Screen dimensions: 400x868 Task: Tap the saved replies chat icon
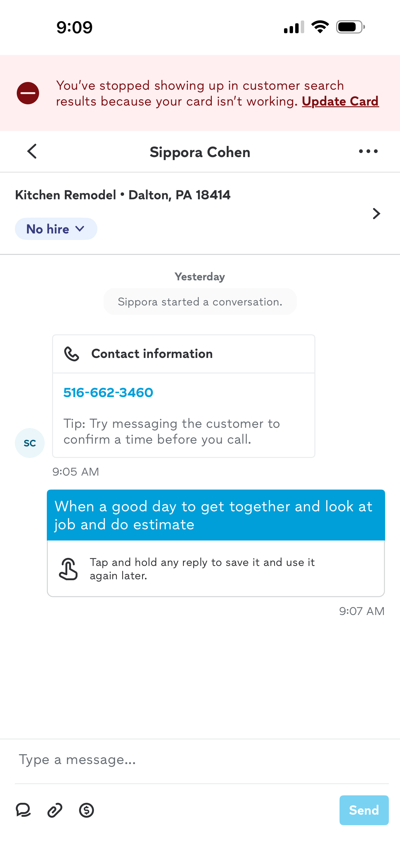[x=23, y=810]
